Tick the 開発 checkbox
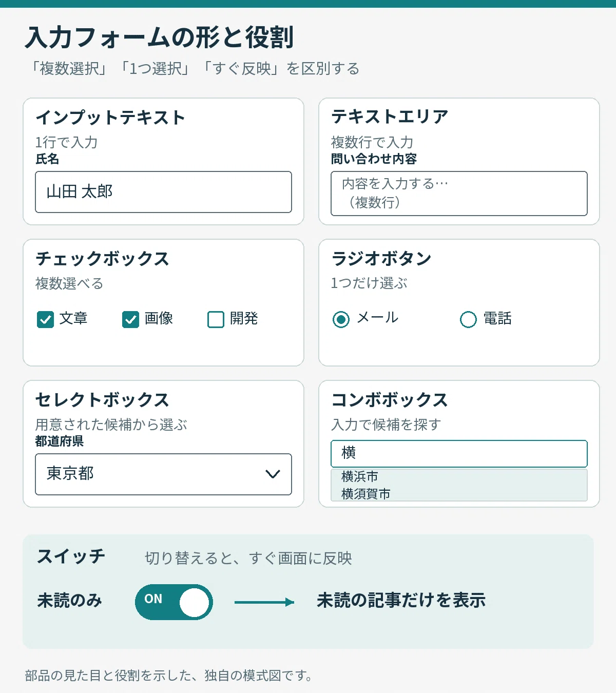This screenshot has height=693, width=616. click(x=216, y=319)
